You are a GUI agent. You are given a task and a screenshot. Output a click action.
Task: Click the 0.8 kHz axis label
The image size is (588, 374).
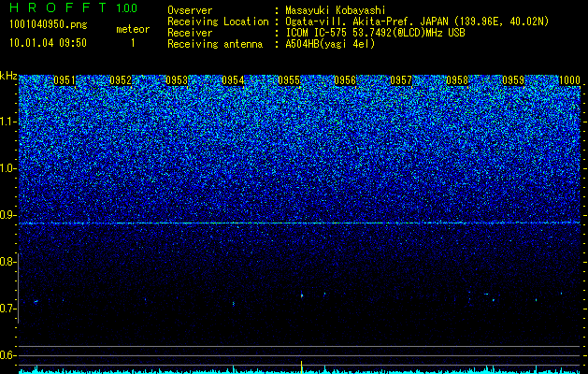7,262
